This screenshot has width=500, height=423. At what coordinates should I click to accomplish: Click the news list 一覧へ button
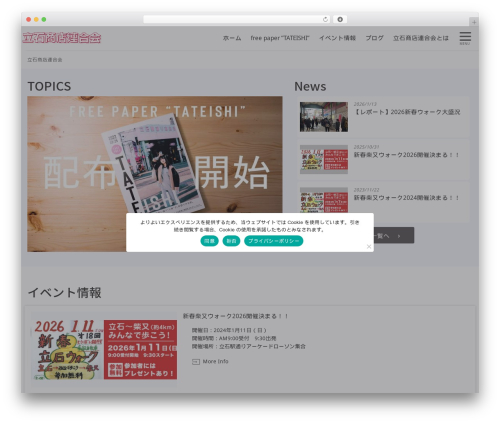(x=394, y=236)
